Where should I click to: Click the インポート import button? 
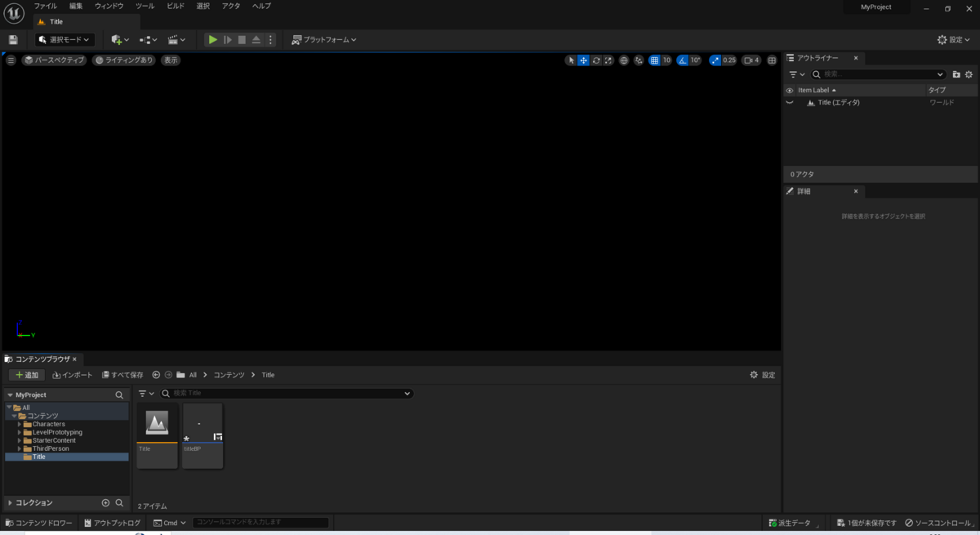(x=73, y=375)
